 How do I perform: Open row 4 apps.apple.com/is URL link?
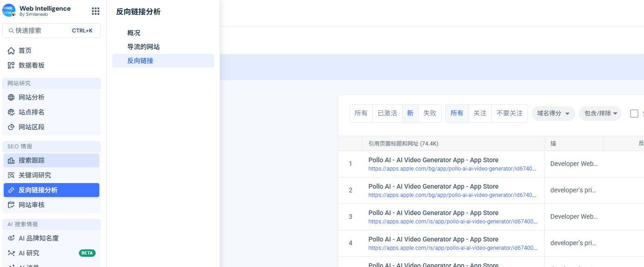pyautogui.click(x=453, y=248)
